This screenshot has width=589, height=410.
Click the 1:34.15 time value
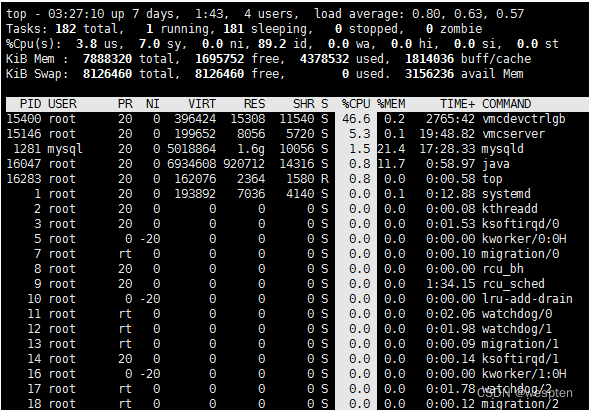[450, 284]
